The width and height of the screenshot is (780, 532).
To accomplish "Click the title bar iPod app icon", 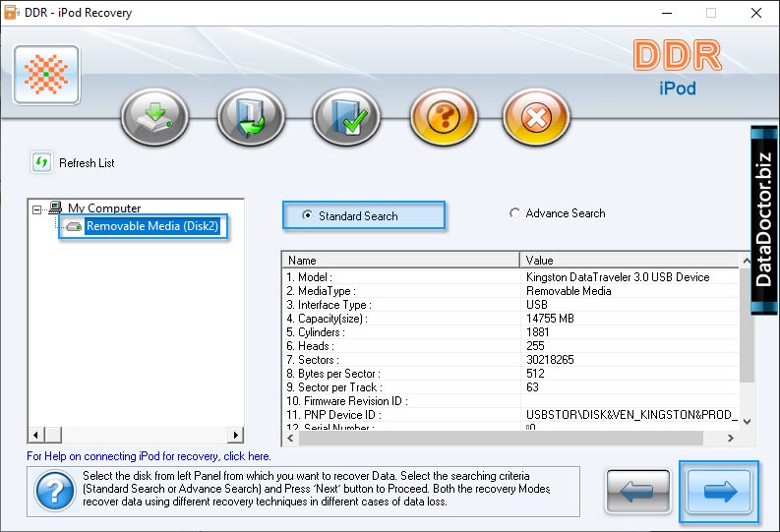I will [x=11, y=13].
